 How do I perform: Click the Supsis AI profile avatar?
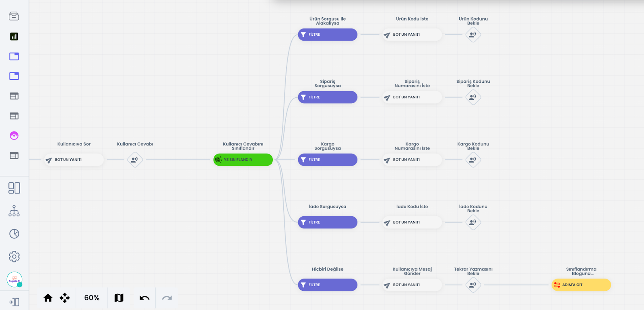pos(14,279)
